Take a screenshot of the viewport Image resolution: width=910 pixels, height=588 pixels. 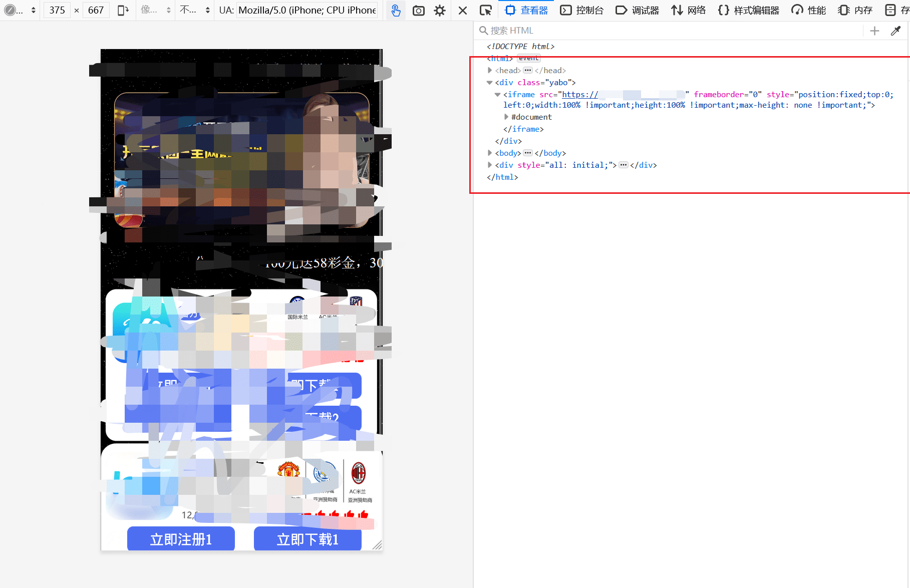418,11
